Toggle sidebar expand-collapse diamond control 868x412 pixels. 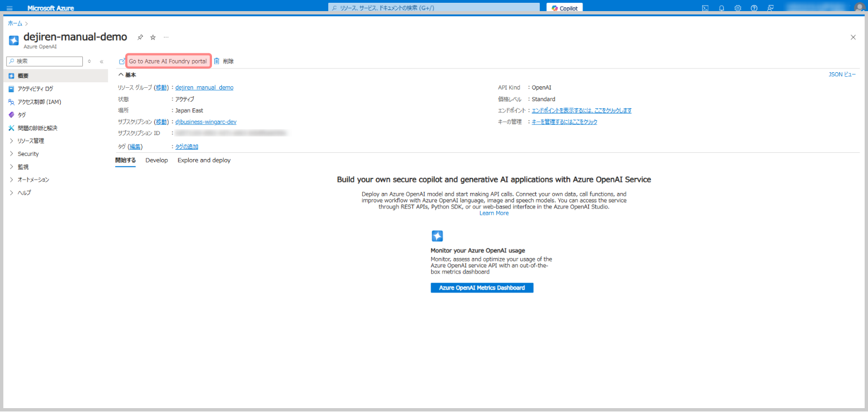click(x=90, y=61)
